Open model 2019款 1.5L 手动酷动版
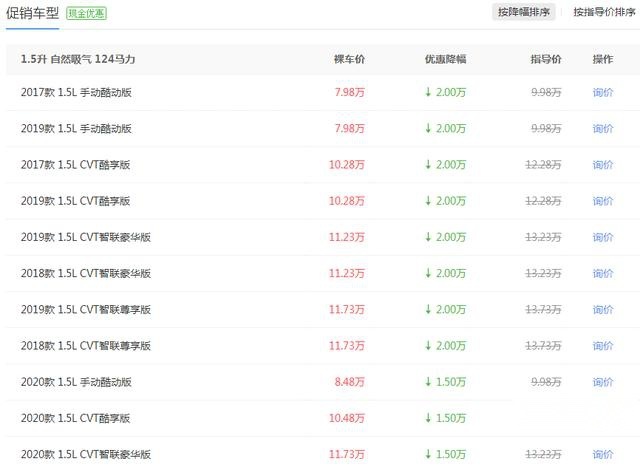Image resolution: width=640 pixels, height=467 pixels. [76, 129]
